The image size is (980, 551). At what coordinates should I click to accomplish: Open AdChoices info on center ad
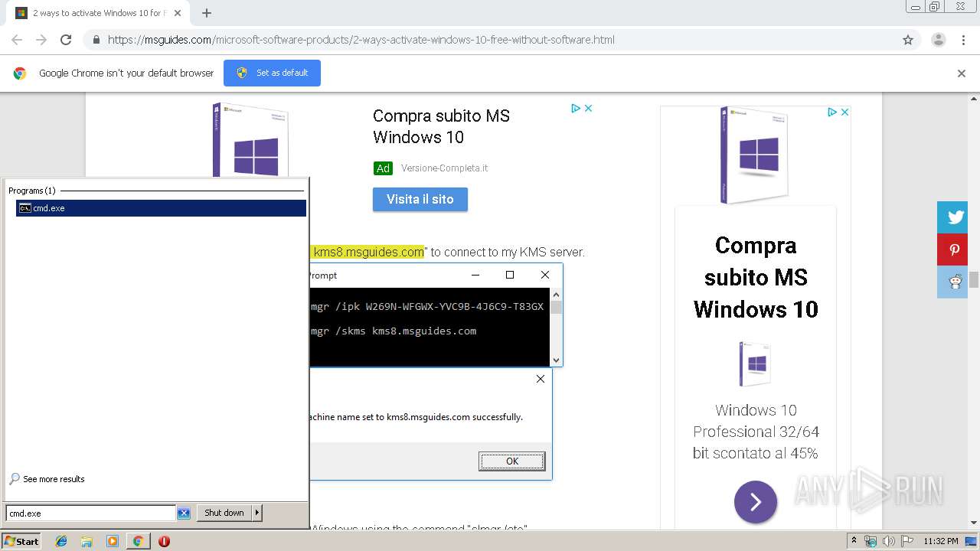point(576,109)
